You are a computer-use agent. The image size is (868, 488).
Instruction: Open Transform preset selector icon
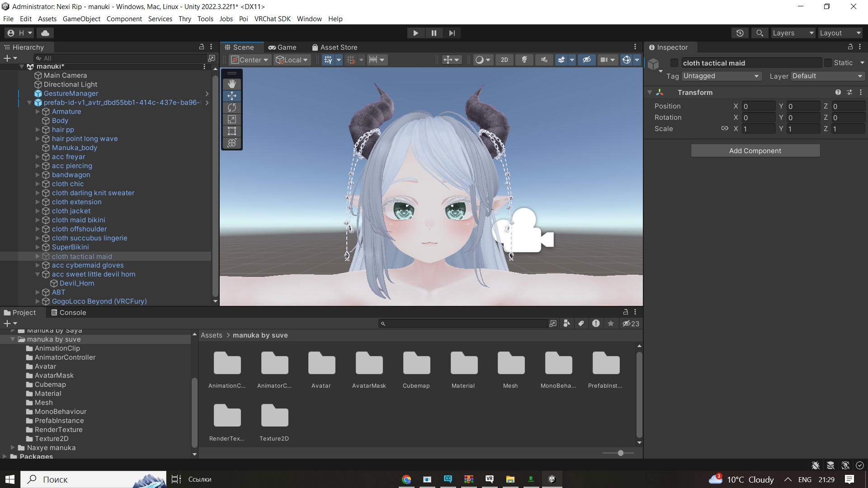[849, 92]
